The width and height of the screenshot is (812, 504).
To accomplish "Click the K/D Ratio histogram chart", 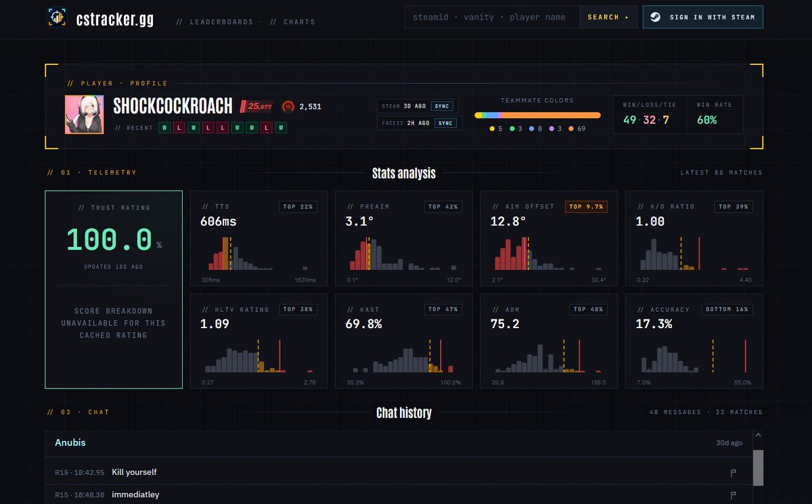I will click(694, 254).
